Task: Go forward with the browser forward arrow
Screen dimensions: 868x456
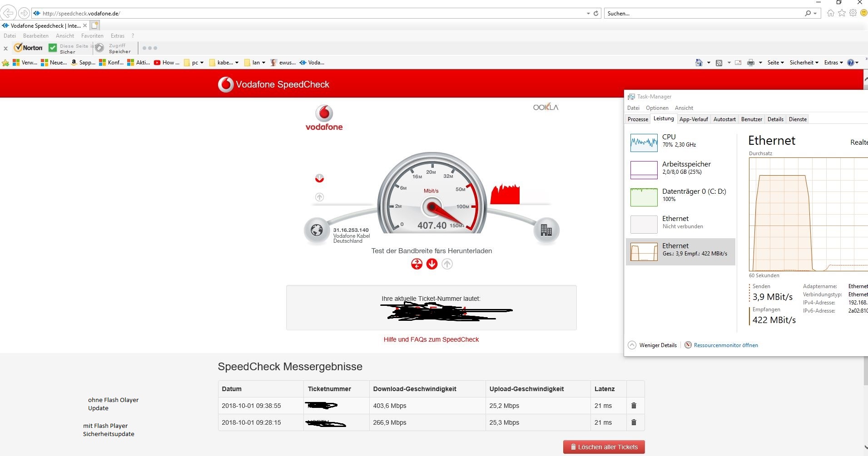Action: (x=24, y=13)
